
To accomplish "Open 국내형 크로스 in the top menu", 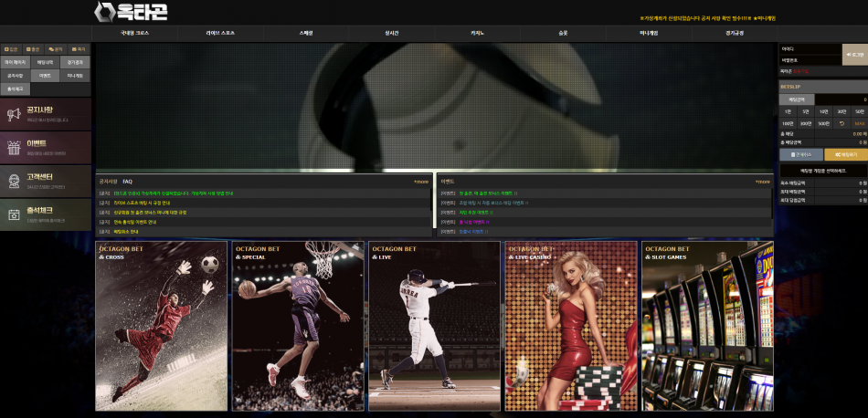I will [134, 33].
